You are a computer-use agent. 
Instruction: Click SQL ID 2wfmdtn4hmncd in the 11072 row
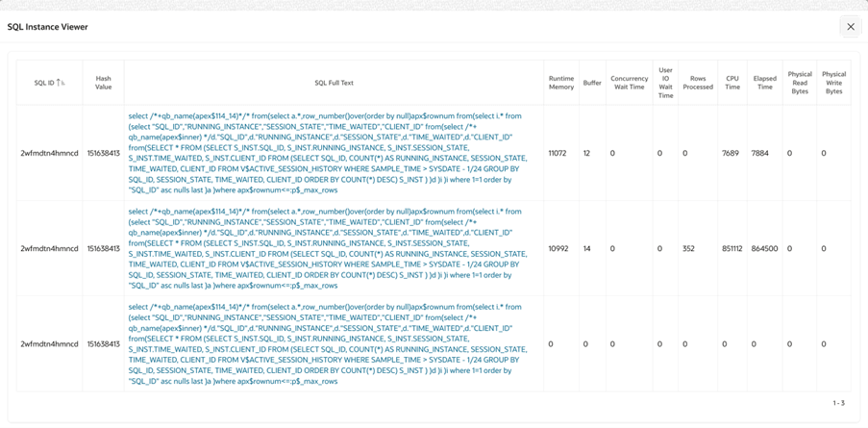(49, 153)
